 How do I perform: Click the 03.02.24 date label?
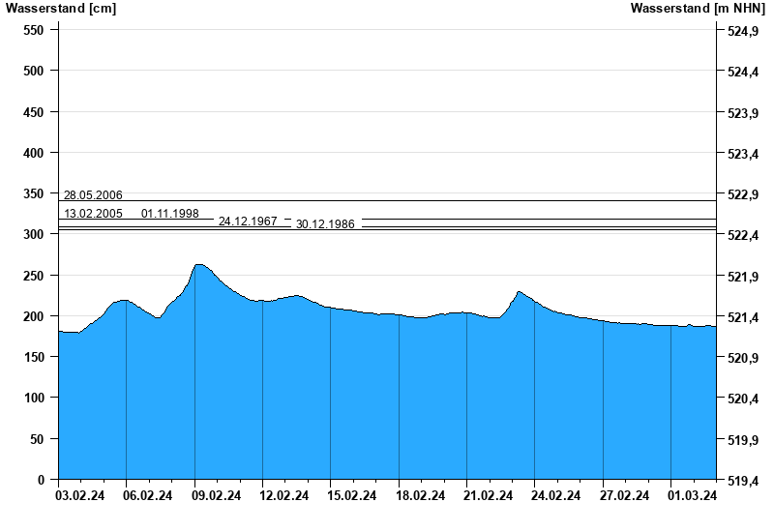80,496
